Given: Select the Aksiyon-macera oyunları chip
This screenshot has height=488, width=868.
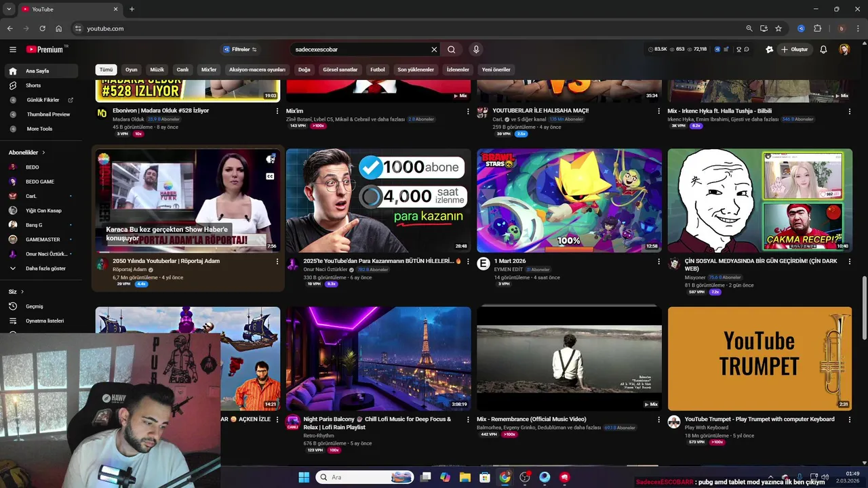Looking at the screenshot, I should (x=257, y=70).
